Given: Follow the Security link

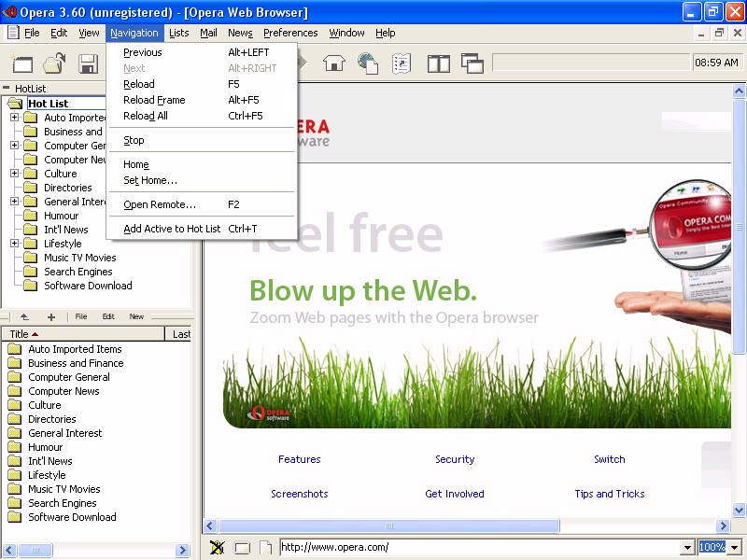Looking at the screenshot, I should tap(455, 459).
